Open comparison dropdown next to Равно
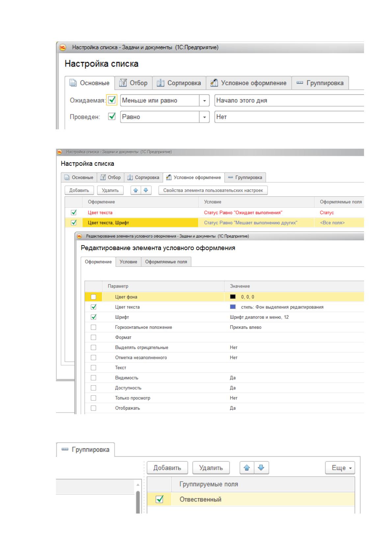This screenshot has height=554, width=392. (204, 117)
